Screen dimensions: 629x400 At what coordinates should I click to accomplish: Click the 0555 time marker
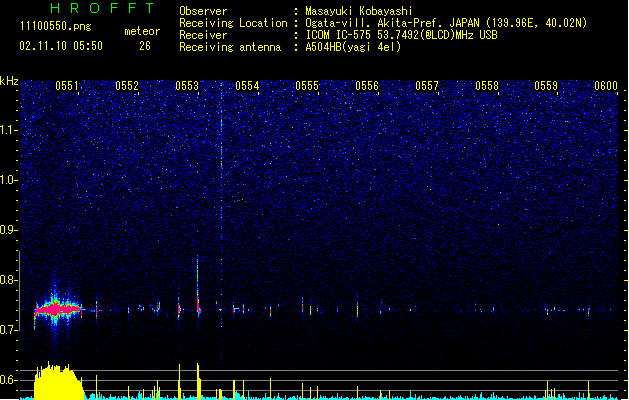[x=307, y=86]
